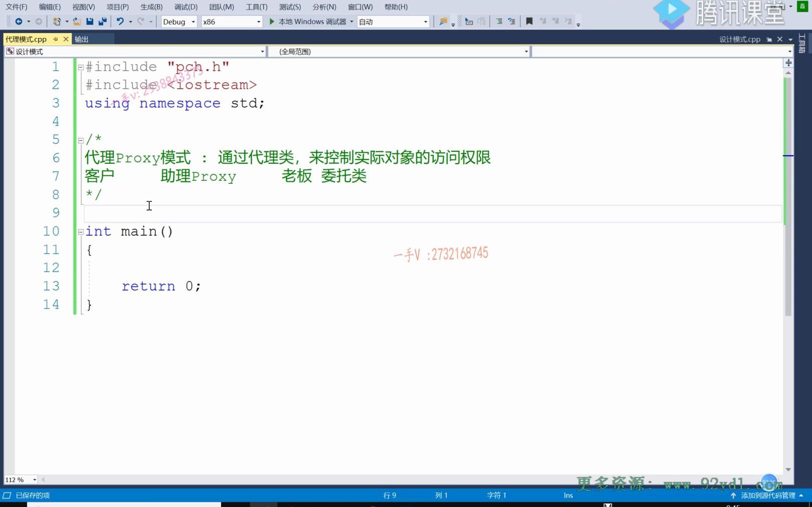Click the Next Bookmark icon

click(x=555, y=22)
